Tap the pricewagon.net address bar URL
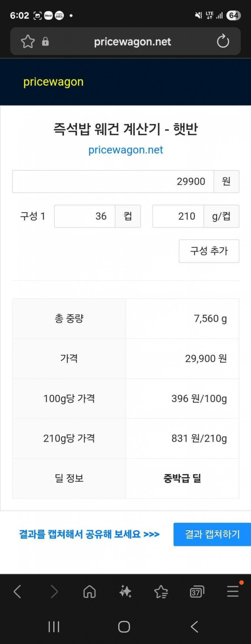 [x=132, y=42]
